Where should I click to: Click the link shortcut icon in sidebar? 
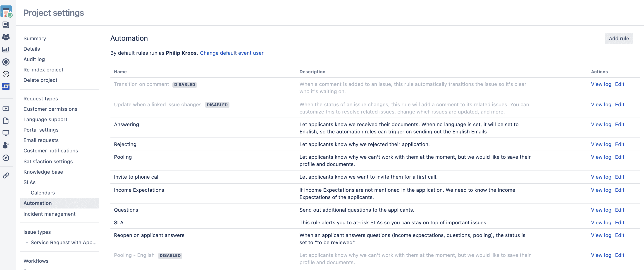pyautogui.click(x=6, y=175)
